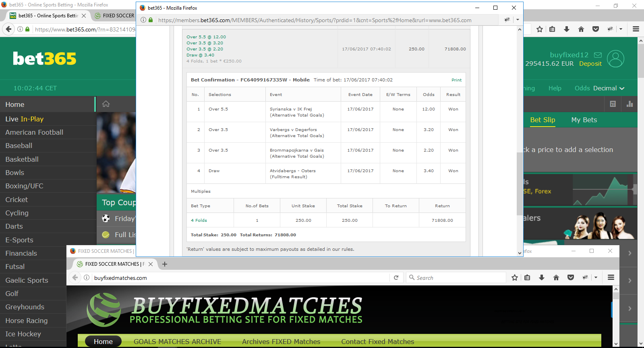Open new tab plus in bottom window
Viewport: 644px width, 348px height.
tap(164, 264)
